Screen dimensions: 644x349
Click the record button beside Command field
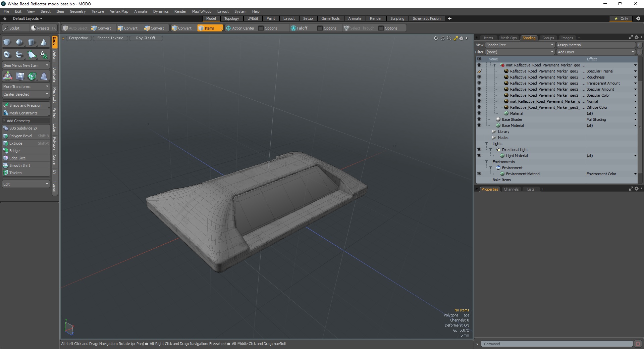638,344
